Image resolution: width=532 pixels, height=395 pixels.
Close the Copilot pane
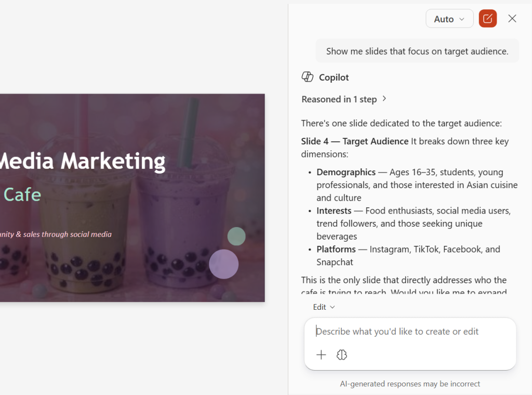512,19
